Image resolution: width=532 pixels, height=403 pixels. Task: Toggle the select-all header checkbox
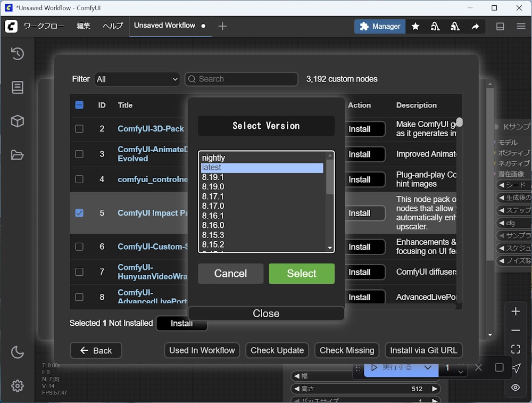[79, 105]
